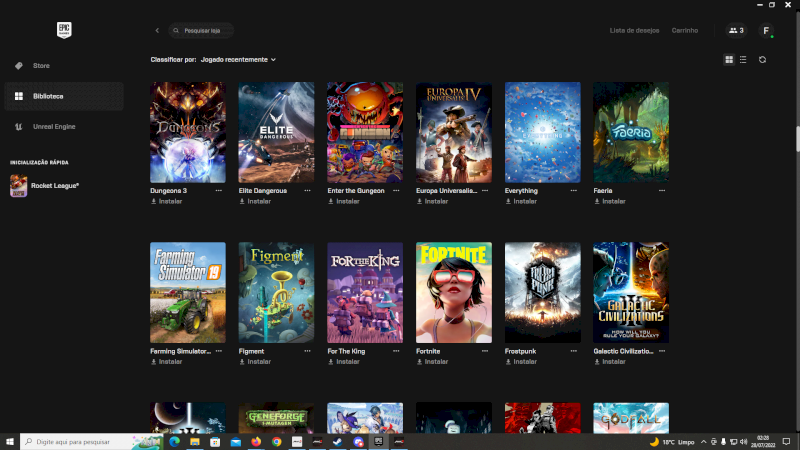Click the download icon under Fortnite
Screen dimensions: 800x450
click(x=420, y=361)
